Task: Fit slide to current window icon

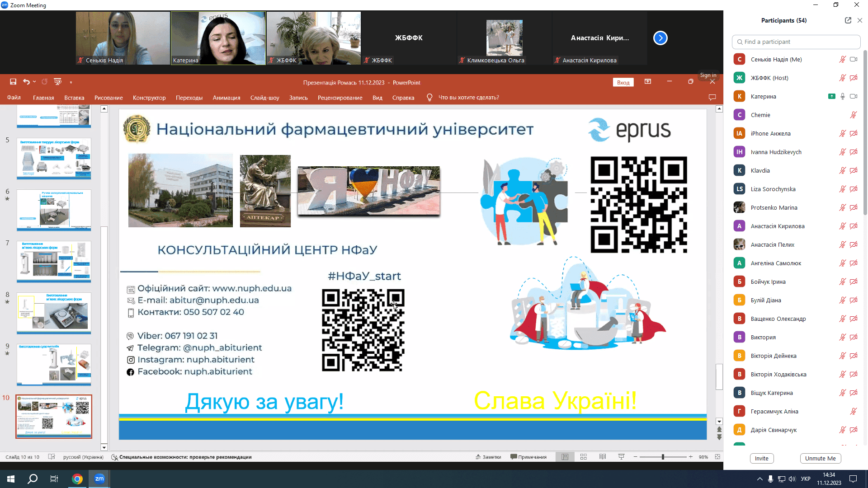Action: pos(717,457)
